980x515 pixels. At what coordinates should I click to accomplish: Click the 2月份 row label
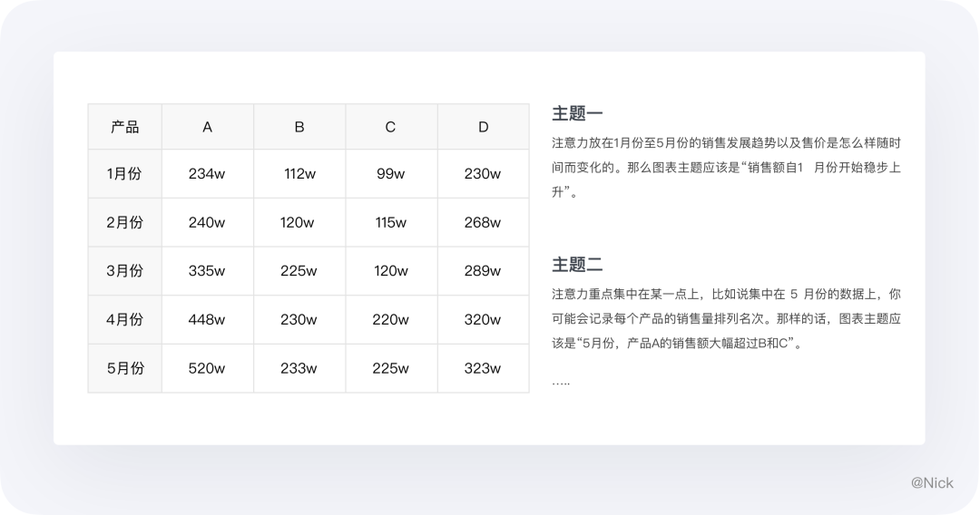[x=125, y=222]
